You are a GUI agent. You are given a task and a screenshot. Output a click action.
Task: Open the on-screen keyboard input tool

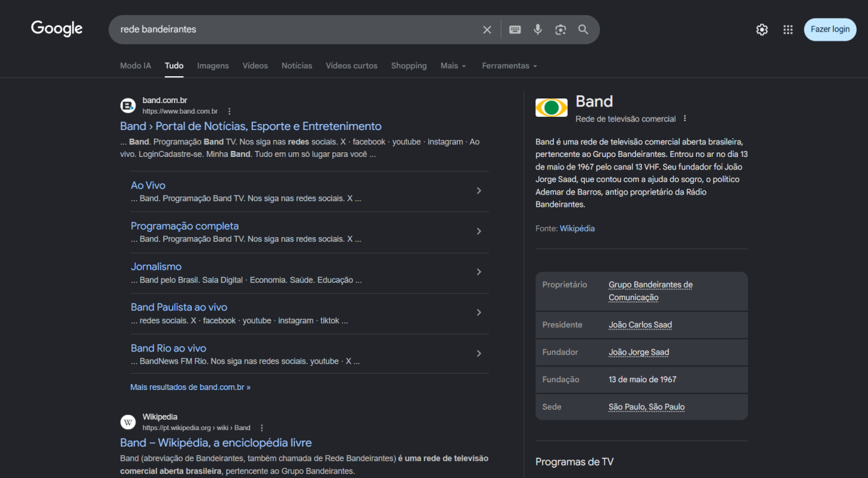coord(515,30)
